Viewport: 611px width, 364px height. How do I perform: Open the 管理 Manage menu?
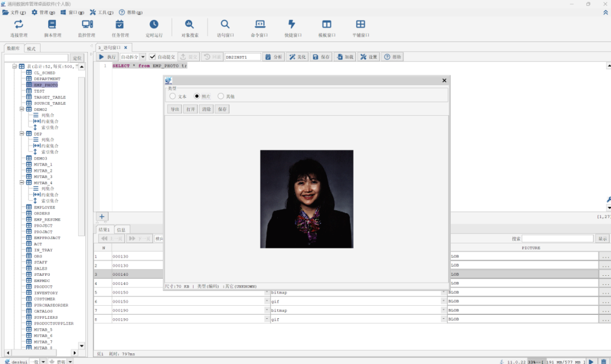pyautogui.click(x=43, y=12)
